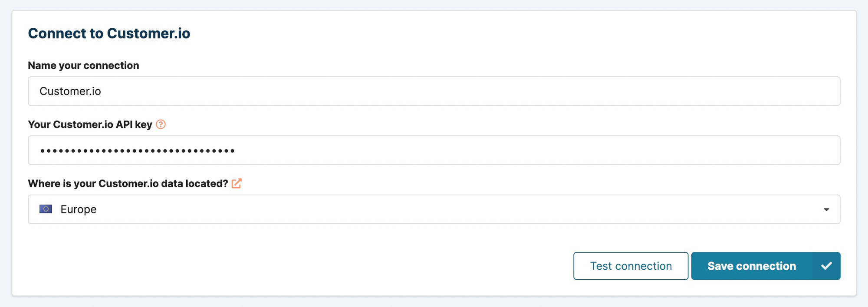Image resolution: width=868 pixels, height=307 pixels.
Task: Click the checkmark icon on Save connection
Action: tap(826, 266)
